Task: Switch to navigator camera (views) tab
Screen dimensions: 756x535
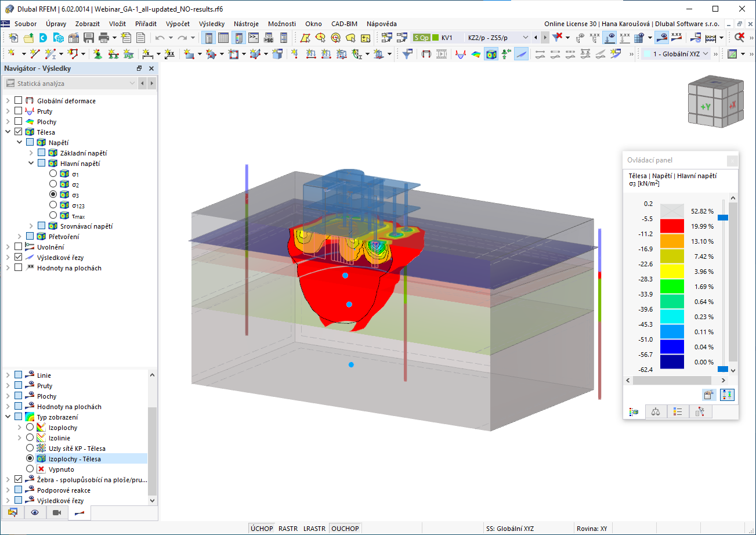Action: 56,512
